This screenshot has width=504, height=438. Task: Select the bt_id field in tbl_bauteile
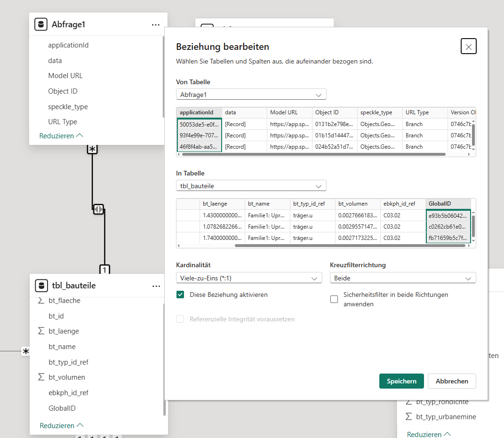56,316
